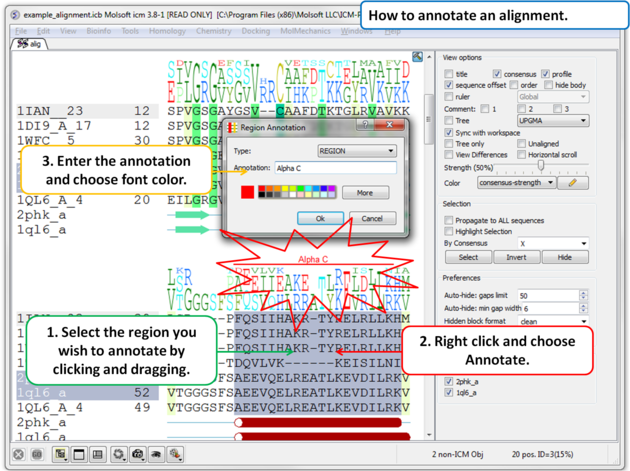The width and height of the screenshot is (630, 471).
Task: Click the single-window layout icon in bottom toolbar
Action: (x=79, y=455)
